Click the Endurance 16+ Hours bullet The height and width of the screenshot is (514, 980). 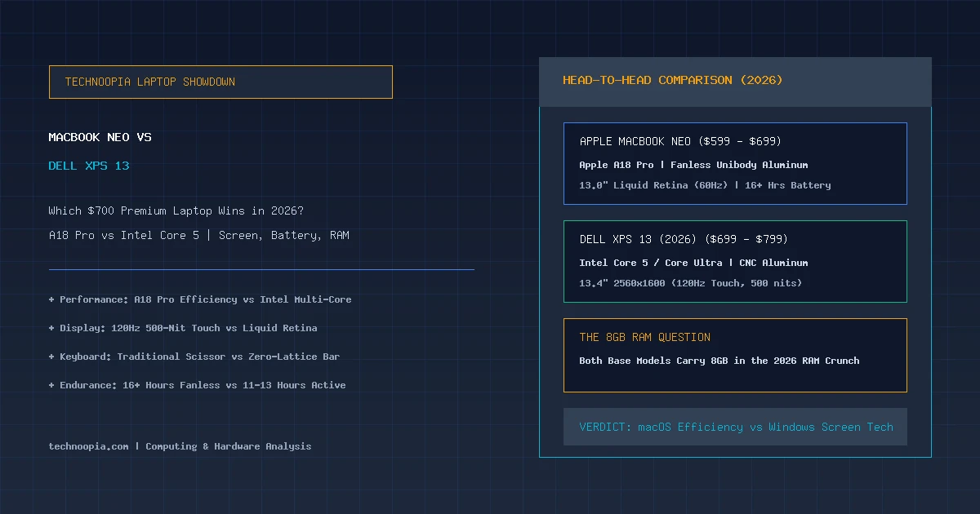pyautogui.click(x=198, y=385)
